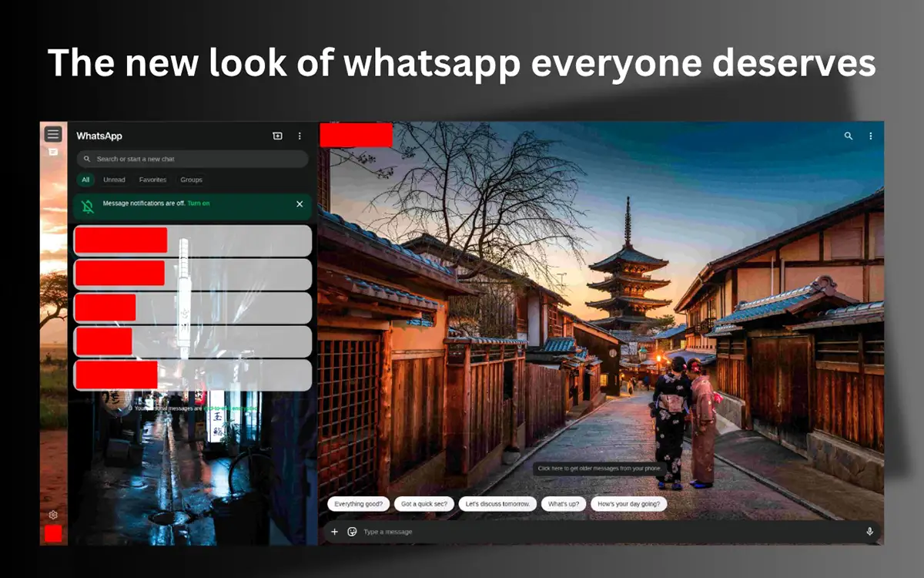Select the Groups filter chip
Viewport: 924px width, 578px height.
(190, 180)
